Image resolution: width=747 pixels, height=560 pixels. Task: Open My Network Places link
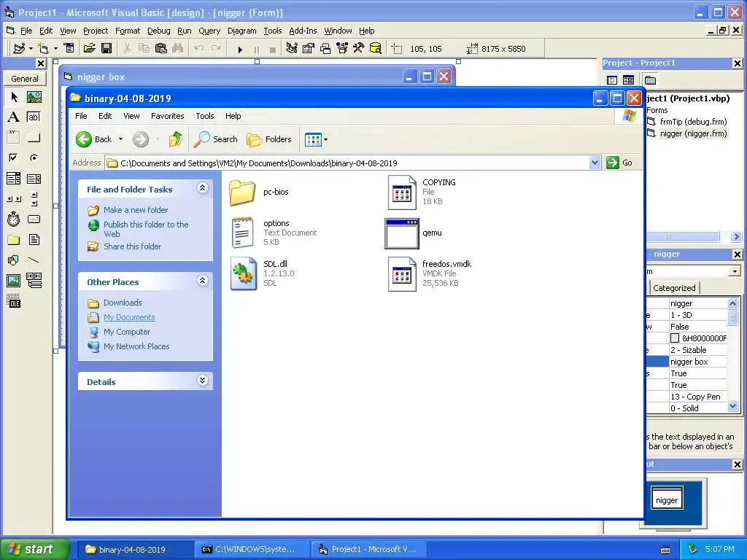(x=136, y=346)
